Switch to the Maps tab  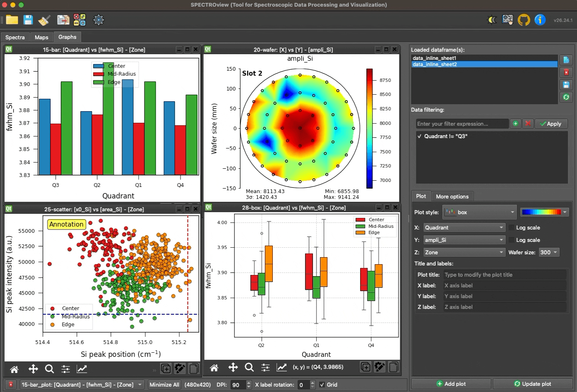(x=41, y=37)
